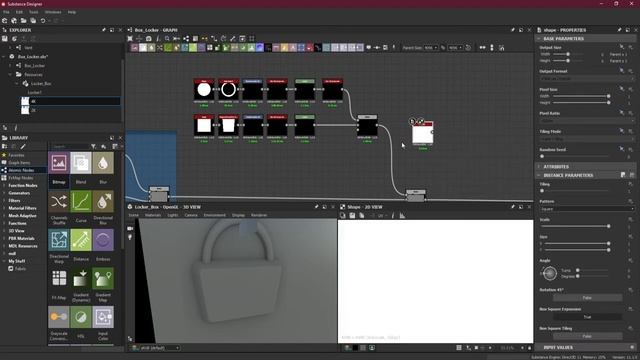The height and width of the screenshot is (360, 640).
Task: Click the light bulb icon in 3D View sidebar
Action: [130, 237]
